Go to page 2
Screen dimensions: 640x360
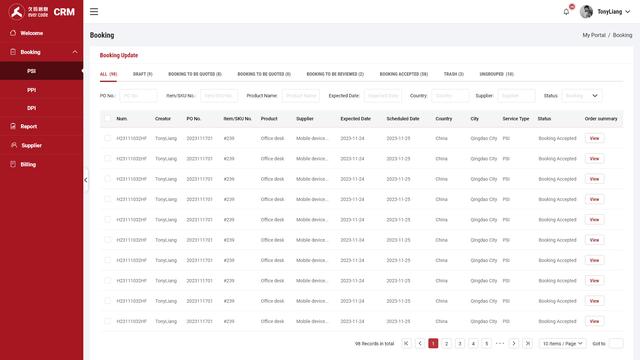447,343
